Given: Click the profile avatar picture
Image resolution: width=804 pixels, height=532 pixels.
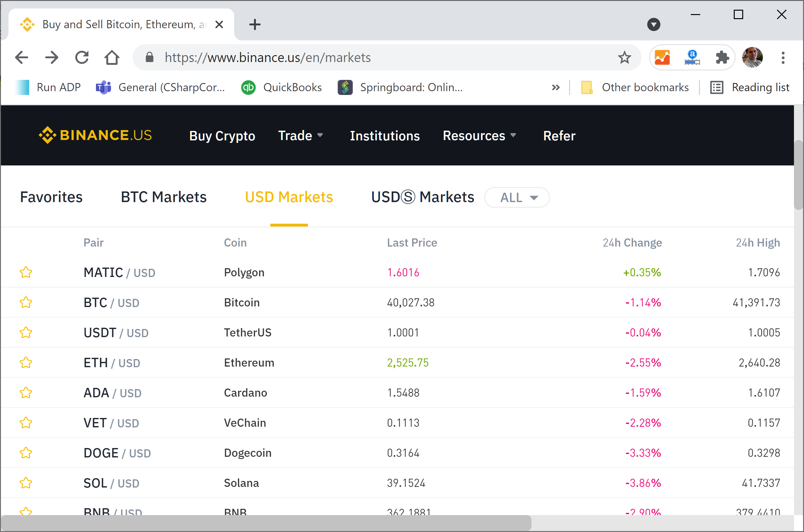Looking at the screenshot, I should pos(752,58).
